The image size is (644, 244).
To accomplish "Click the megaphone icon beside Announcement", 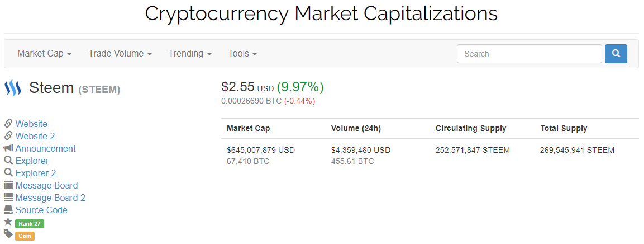I will tap(8, 148).
